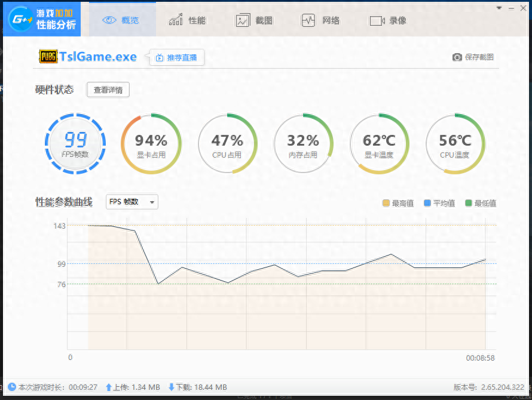This screenshot has height=400, width=532.
Task: Click the FPS 帧数 gauge showing 99
Action: coord(75,143)
